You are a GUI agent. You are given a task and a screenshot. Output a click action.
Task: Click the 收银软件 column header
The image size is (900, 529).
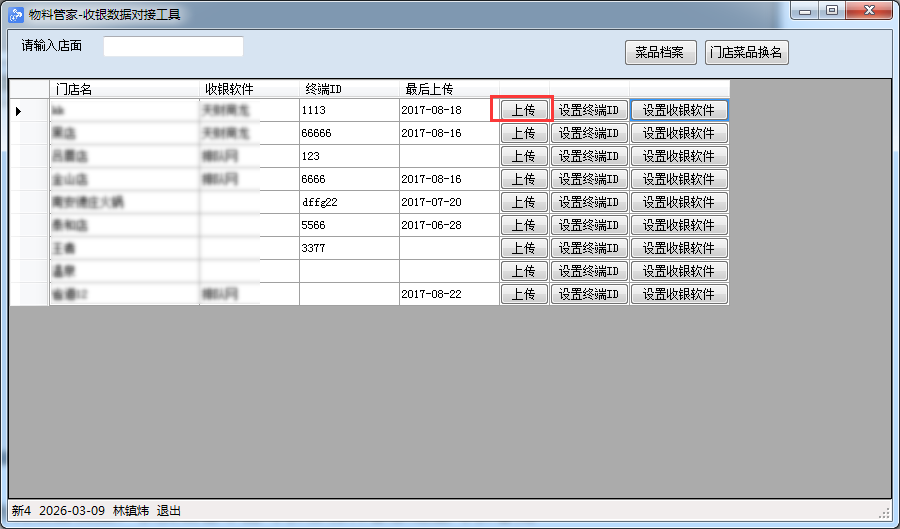(249, 89)
